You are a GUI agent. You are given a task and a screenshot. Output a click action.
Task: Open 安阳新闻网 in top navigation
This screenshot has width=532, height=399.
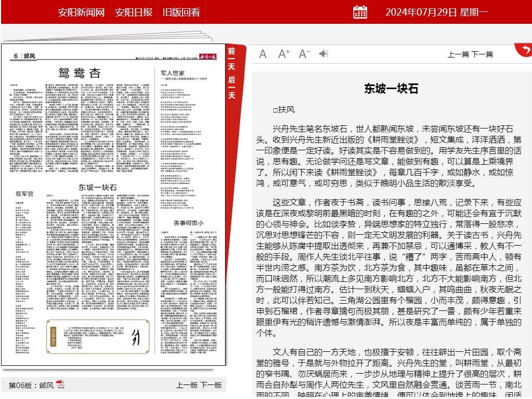click(81, 12)
